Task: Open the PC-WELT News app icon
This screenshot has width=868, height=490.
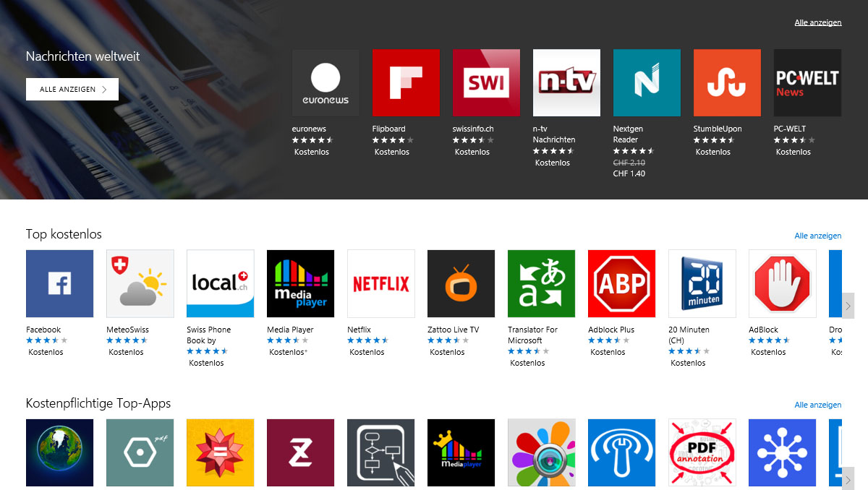Action: (x=807, y=82)
